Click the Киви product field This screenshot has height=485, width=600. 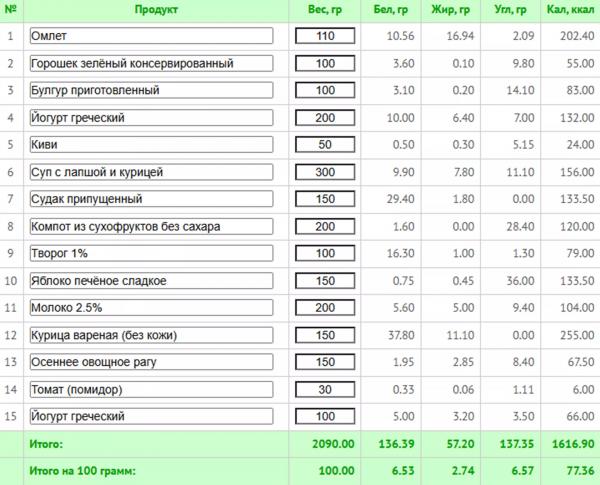tap(152, 145)
